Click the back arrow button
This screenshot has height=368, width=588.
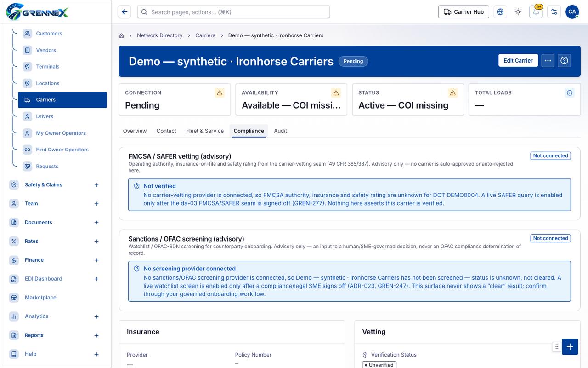point(124,12)
